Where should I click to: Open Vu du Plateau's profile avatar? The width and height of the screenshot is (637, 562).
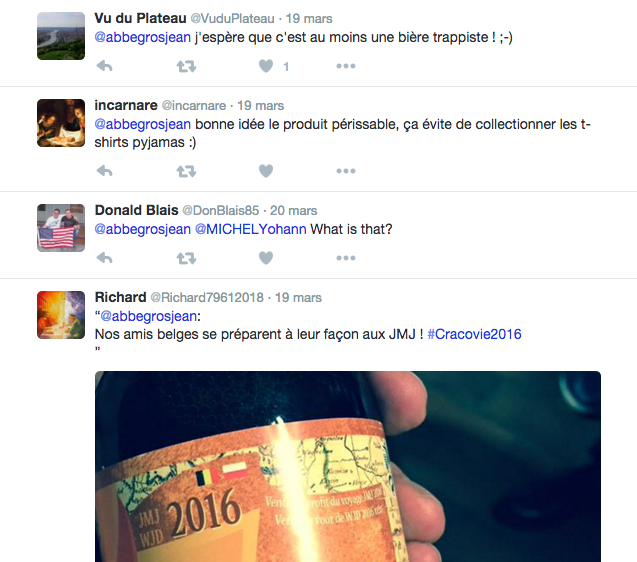pyautogui.click(x=61, y=36)
